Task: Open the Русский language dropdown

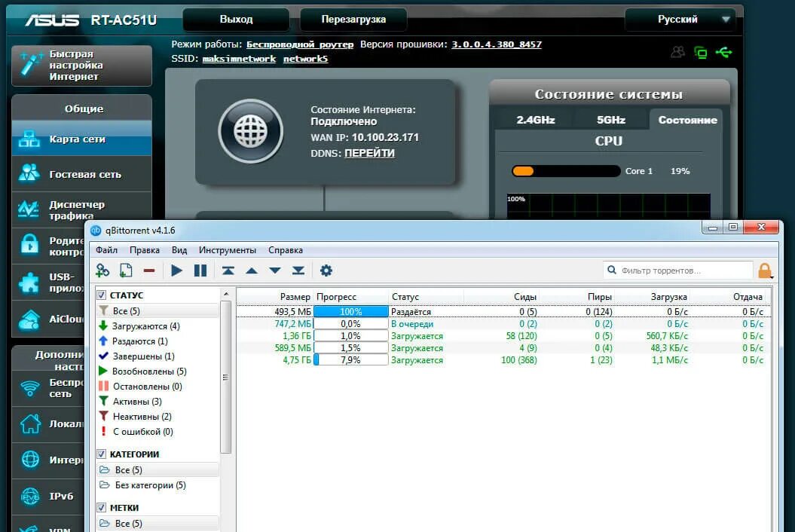Action: pyautogui.click(x=679, y=19)
